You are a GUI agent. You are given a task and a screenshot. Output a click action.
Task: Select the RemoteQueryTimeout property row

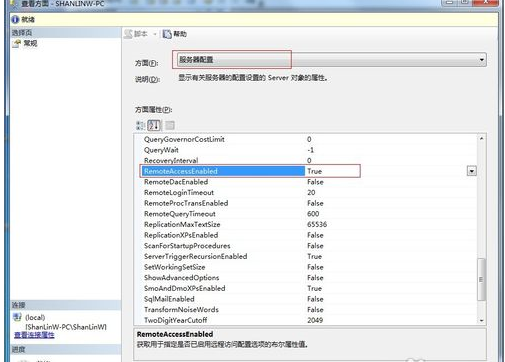(x=306, y=214)
